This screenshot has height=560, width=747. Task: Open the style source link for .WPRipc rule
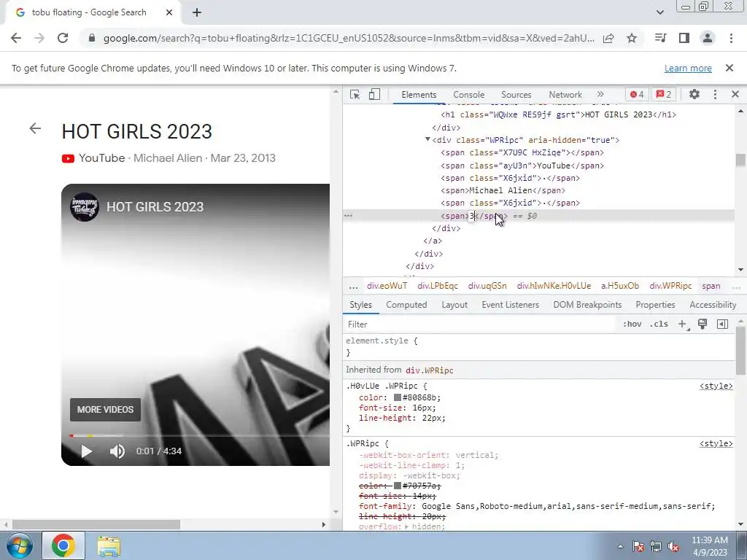pos(716,443)
